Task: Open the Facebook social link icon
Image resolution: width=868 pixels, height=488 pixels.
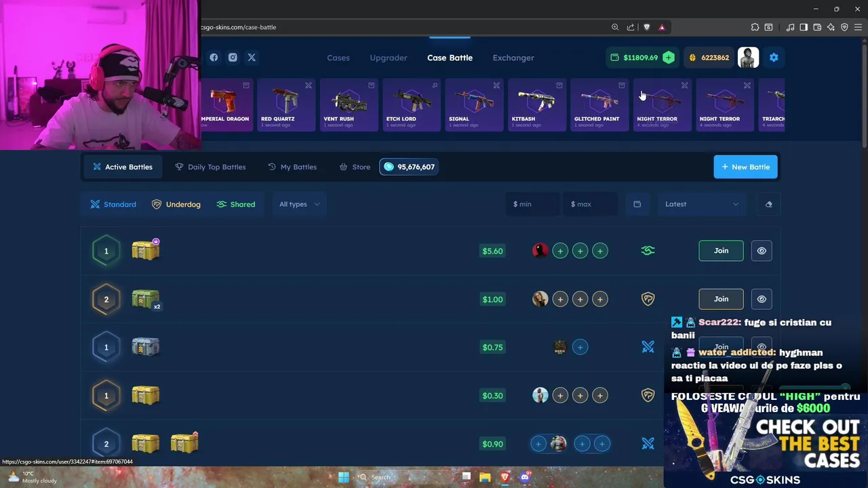Action: [214, 58]
